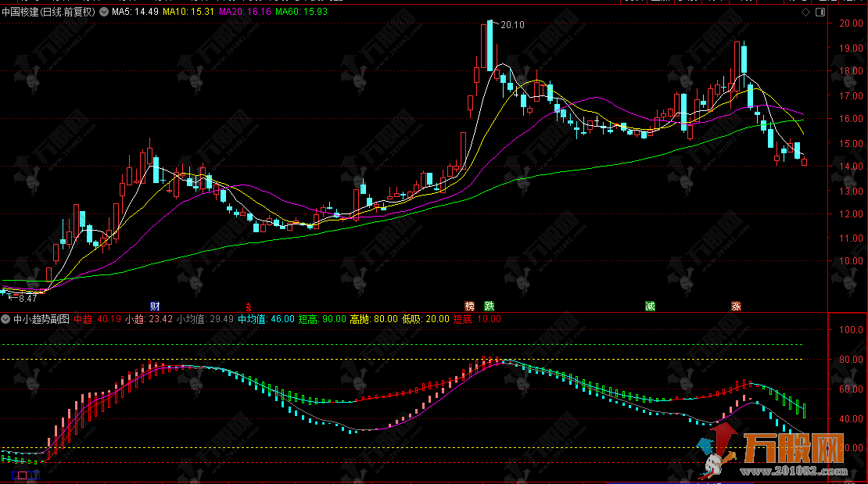868x484 pixels.
Task: Click the 8.47 low price label
Action: coord(26,298)
